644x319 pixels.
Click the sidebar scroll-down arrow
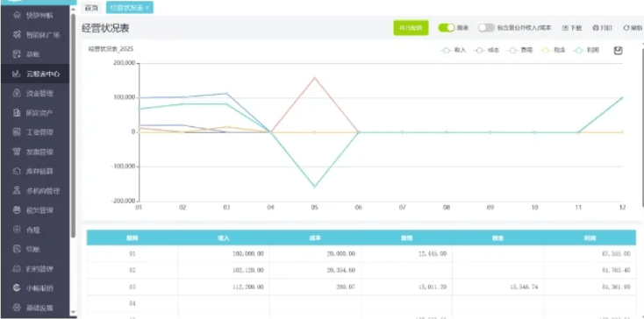coord(73,313)
